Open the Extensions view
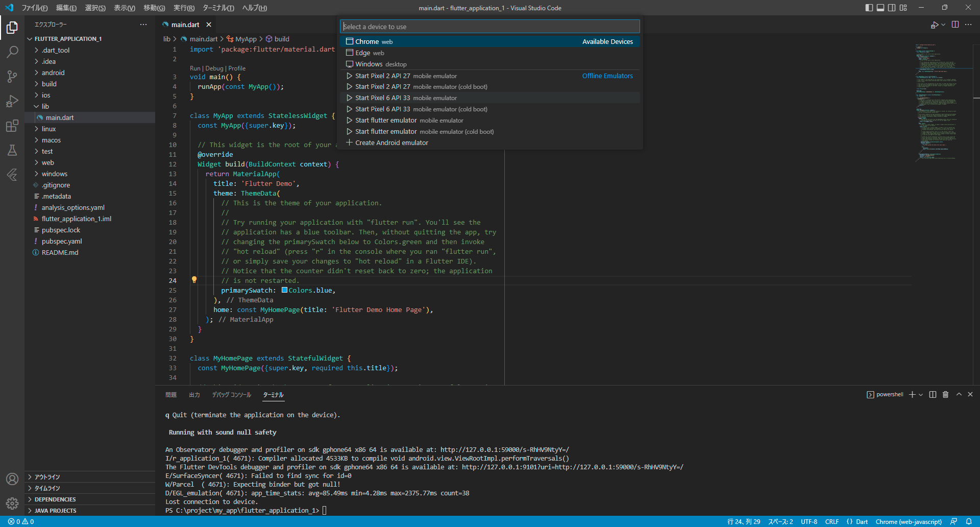This screenshot has height=527, width=980. pos(12,126)
